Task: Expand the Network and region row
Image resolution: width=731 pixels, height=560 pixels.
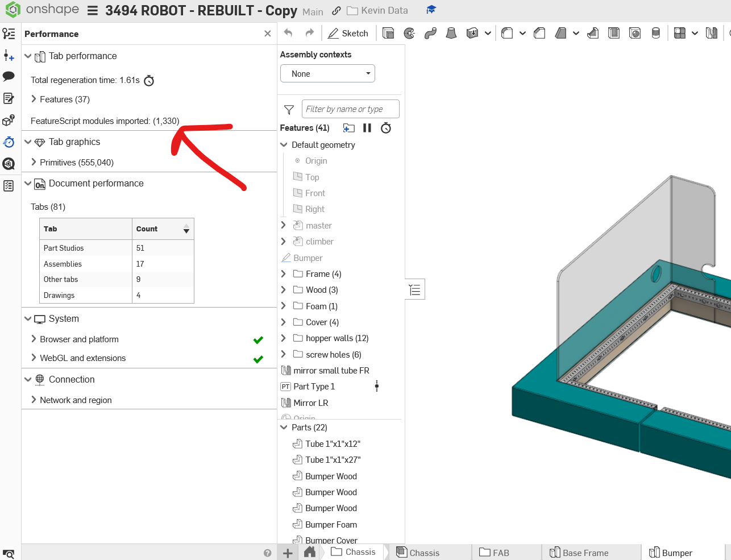Action: pyautogui.click(x=34, y=400)
